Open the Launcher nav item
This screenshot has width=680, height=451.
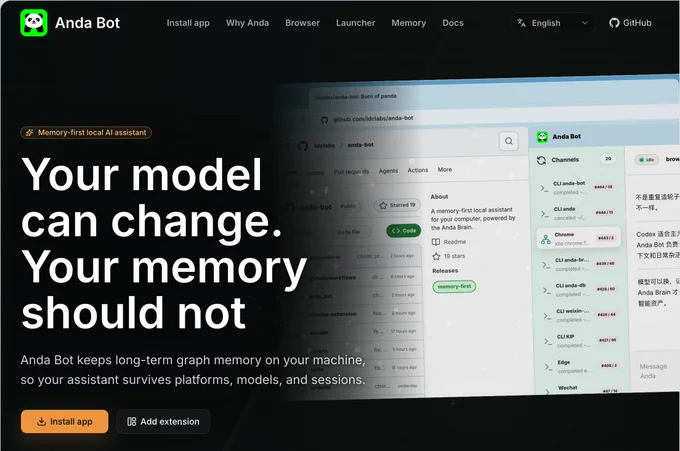tap(355, 23)
